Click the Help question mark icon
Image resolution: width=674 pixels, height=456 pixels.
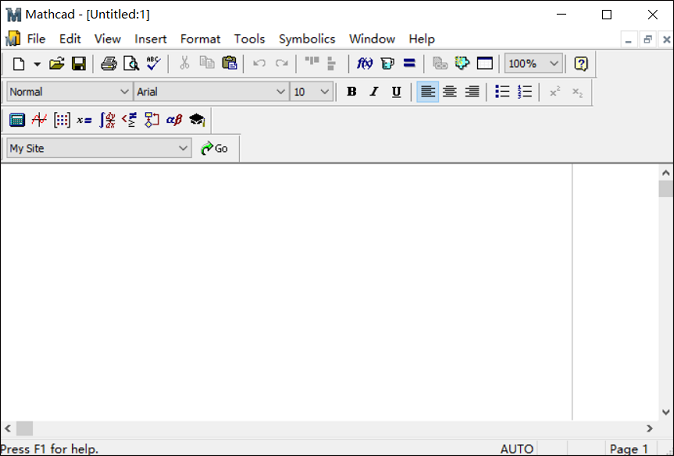click(x=581, y=64)
